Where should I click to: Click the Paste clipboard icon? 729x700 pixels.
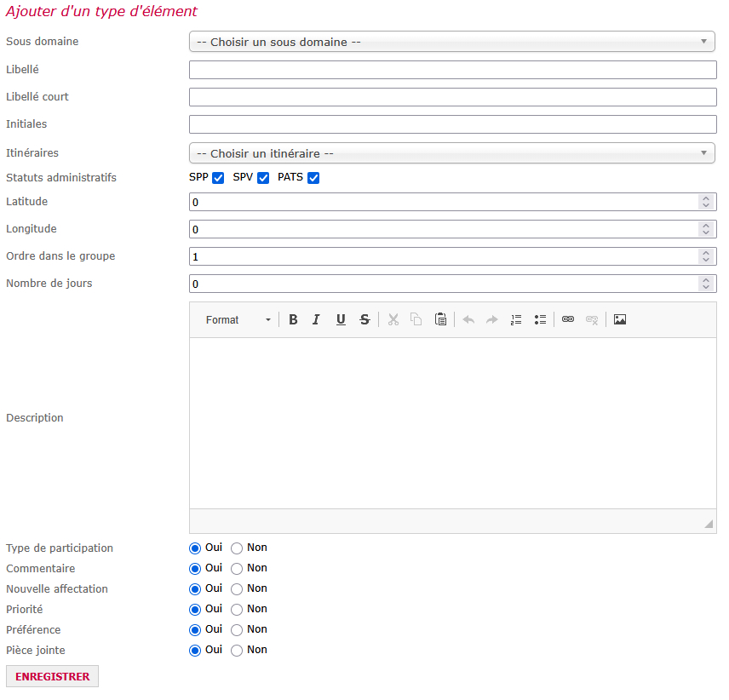pyautogui.click(x=440, y=320)
